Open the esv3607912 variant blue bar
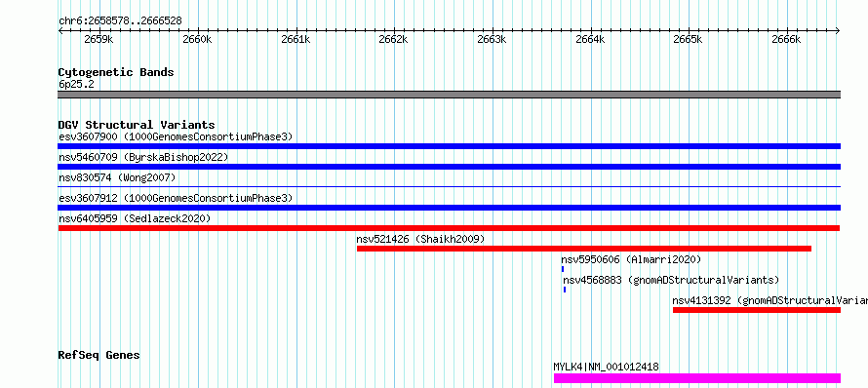The width and height of the screenshot is (868, 388). [x=449, y=208]
